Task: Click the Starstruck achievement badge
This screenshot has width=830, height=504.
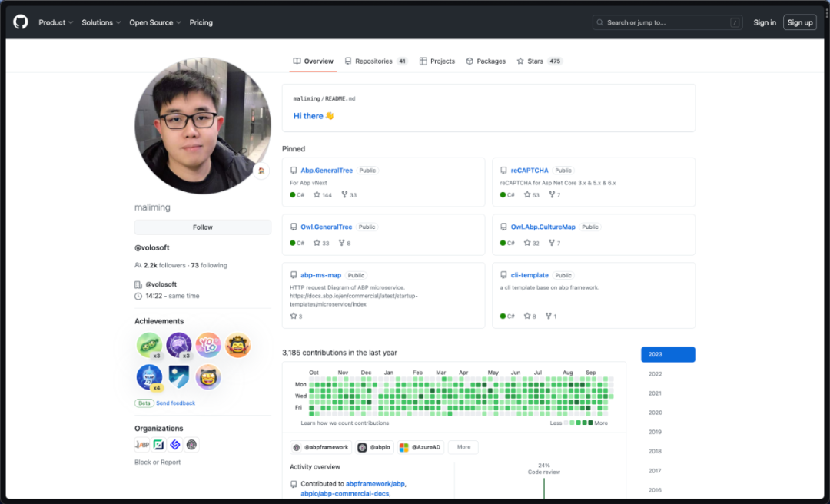Action: pos(208,377)
